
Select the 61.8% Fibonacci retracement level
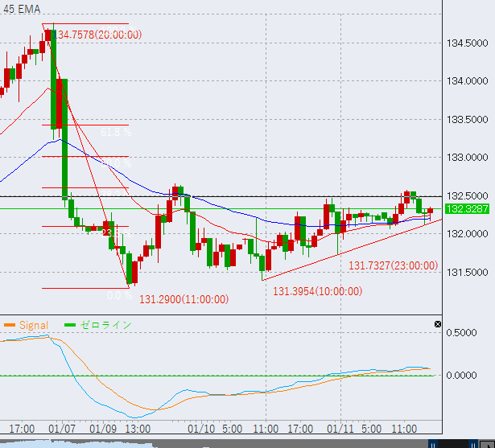[117, 133]
